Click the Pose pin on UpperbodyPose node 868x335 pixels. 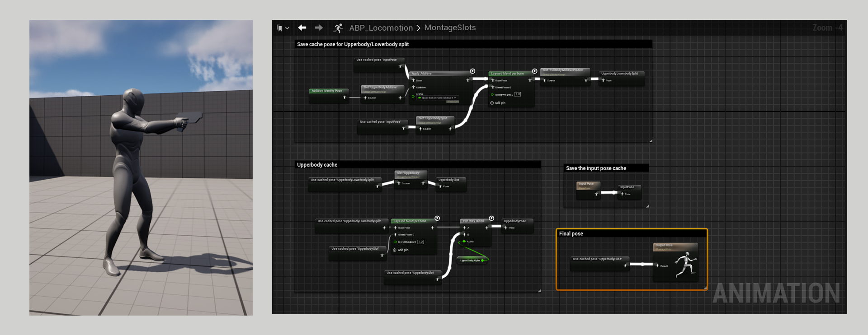point(505,228)
